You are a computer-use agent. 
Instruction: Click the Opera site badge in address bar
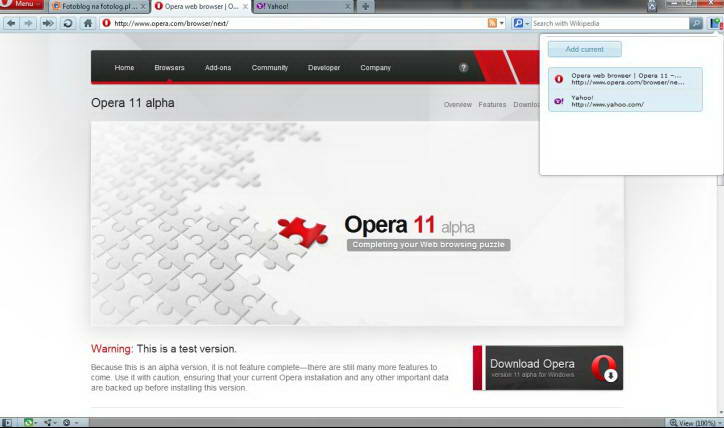click(x=107, y=23)
